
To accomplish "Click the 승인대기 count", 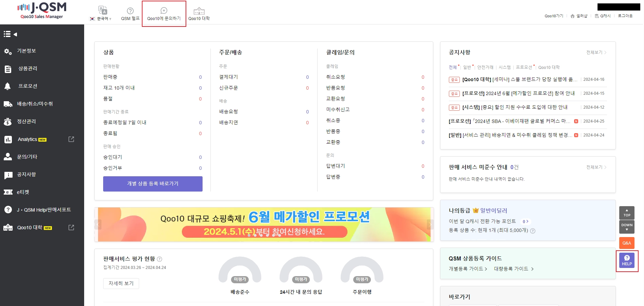I will (200, 157).
